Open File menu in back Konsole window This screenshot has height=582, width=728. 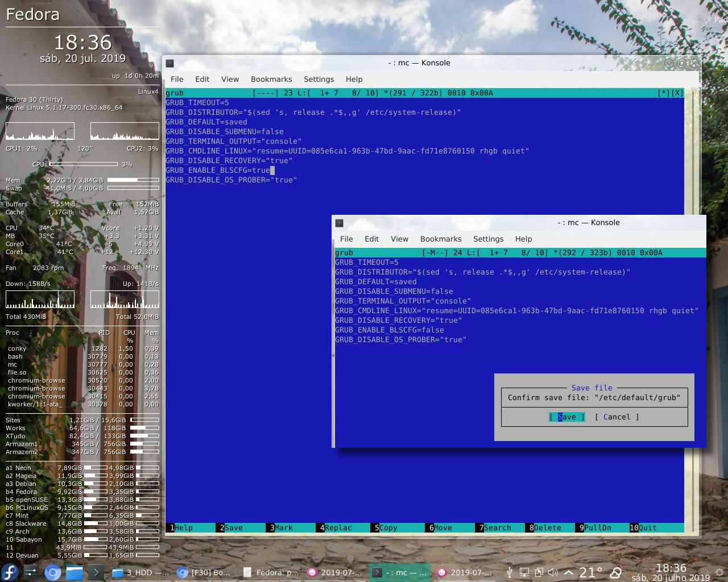click(177, 79)
